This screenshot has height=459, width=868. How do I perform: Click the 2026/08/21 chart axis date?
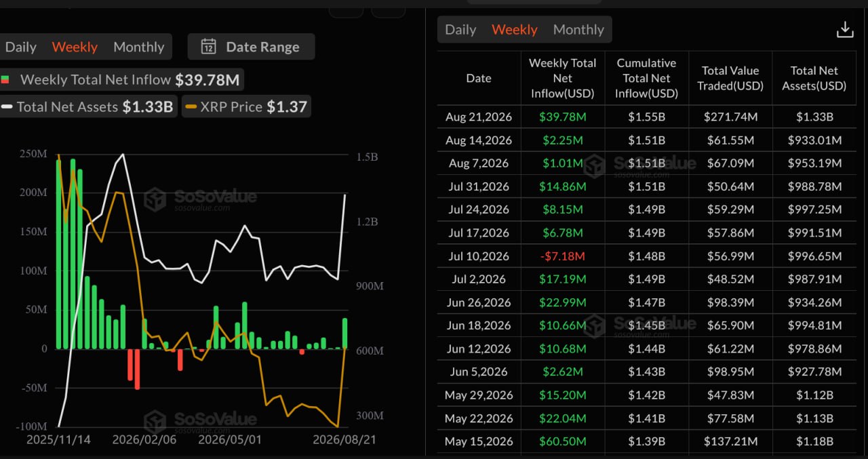(344, 439)
